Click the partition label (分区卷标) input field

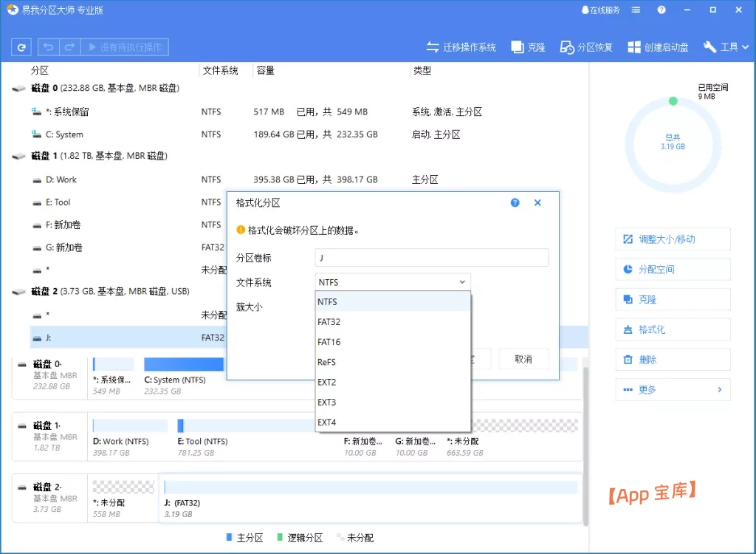click(431, 258)
